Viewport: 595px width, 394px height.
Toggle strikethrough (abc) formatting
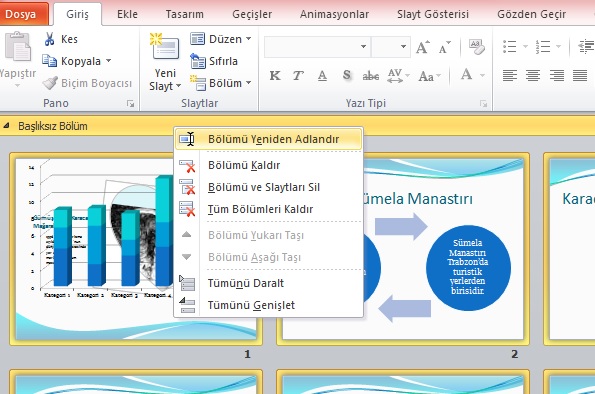point(370,76)
